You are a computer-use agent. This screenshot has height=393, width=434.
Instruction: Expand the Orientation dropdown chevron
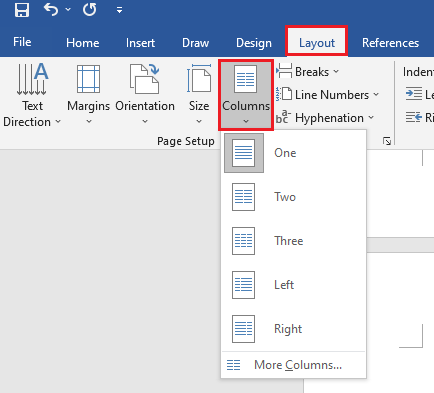[145, 122]
